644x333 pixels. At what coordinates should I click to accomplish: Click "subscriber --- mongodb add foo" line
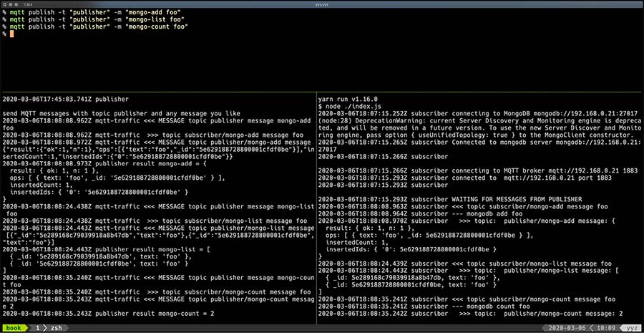pos(420,213)
